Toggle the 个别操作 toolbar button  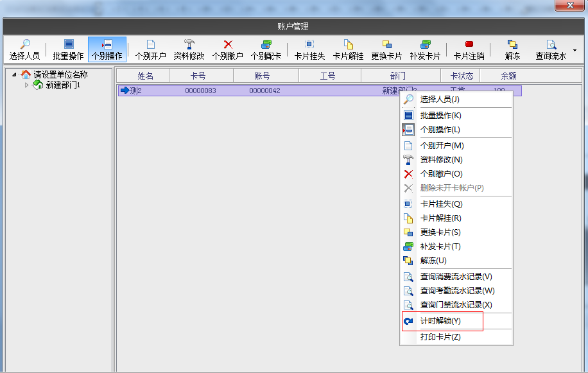pos(107,49)
